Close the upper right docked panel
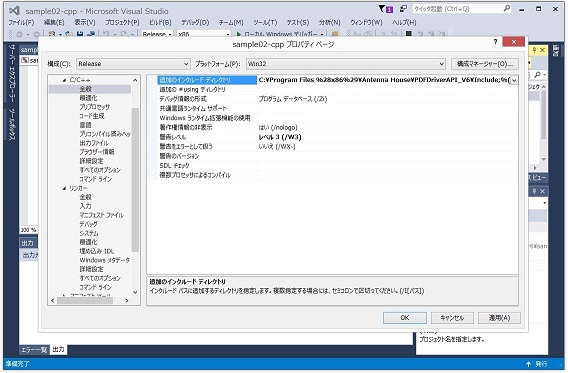The width and height of the screenshot is (568, 373). tap(542, 50)
